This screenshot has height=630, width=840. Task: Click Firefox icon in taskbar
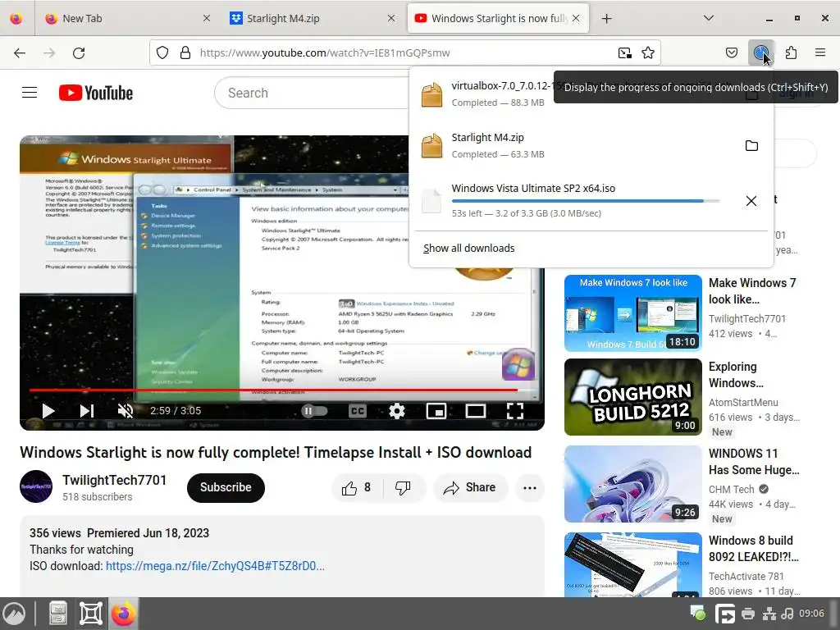pyautogui.click(x=123, y=614)
